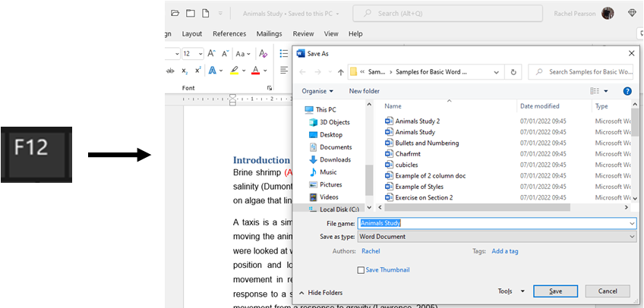
Task: Click the Increase Font Size icon
Action: pyautogui.click(x=213, y=54)
